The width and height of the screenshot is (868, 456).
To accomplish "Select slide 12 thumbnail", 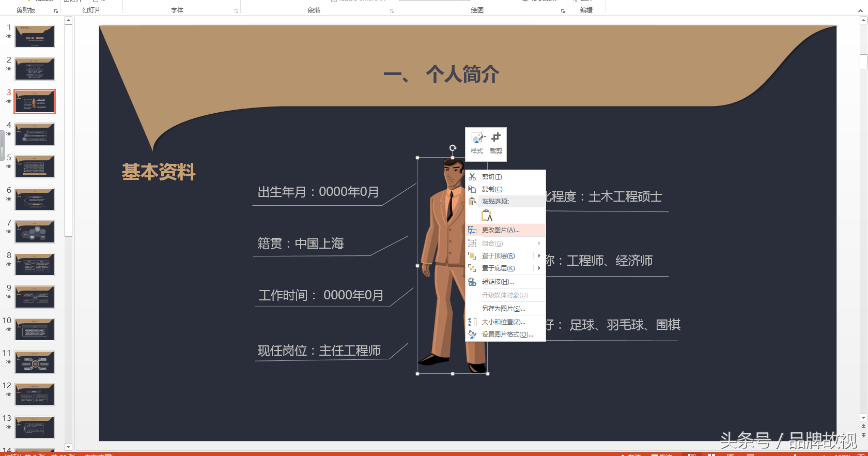I will coord(35,395).
